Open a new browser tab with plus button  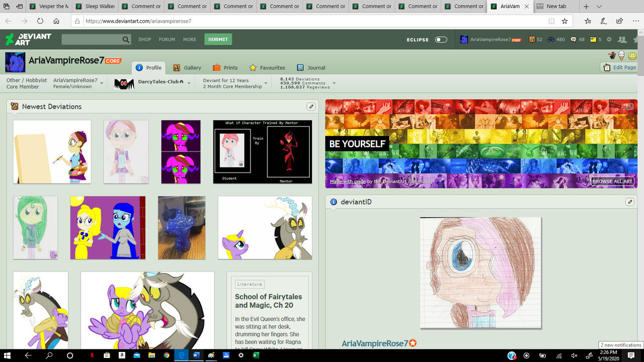pos(586,7)
